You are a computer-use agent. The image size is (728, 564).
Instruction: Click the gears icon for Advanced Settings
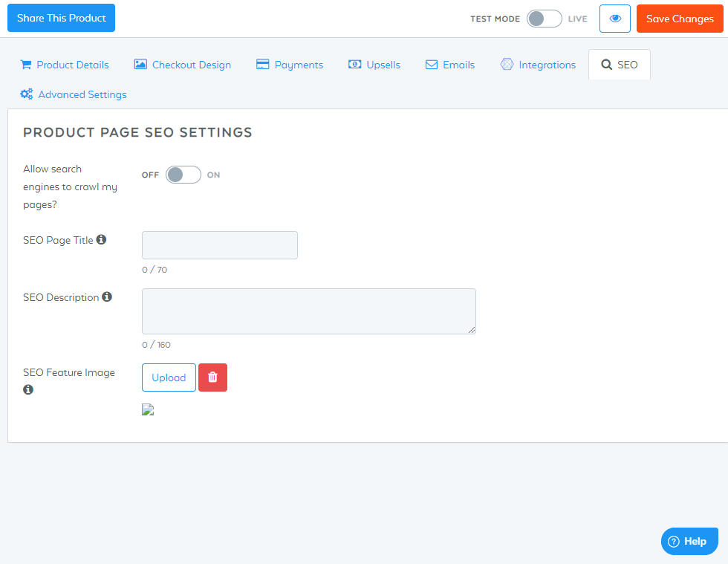[x=27, y=94]
